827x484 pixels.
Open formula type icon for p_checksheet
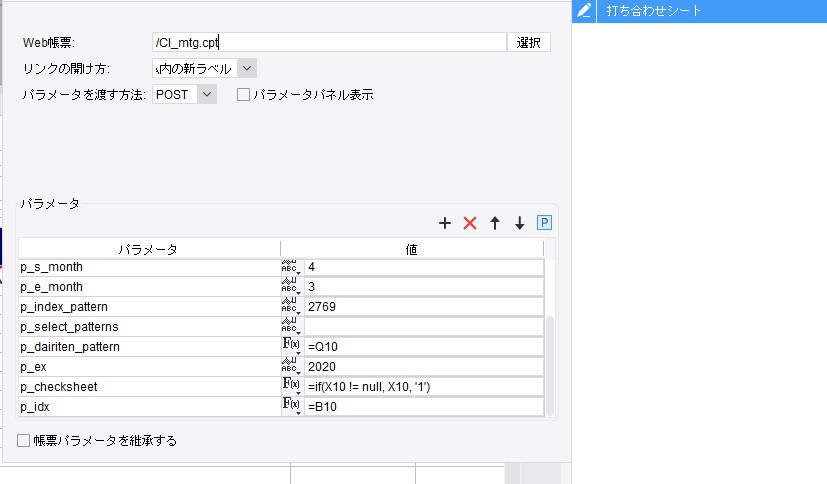point(291,386)
